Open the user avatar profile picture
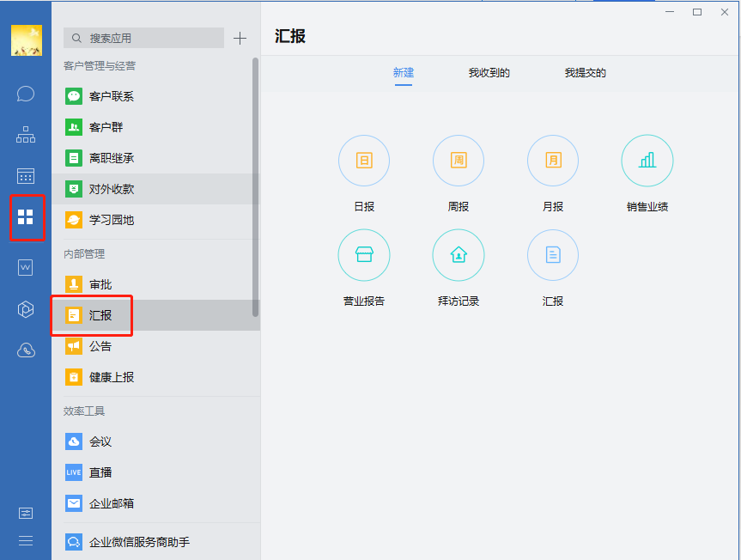 (26, 40)
